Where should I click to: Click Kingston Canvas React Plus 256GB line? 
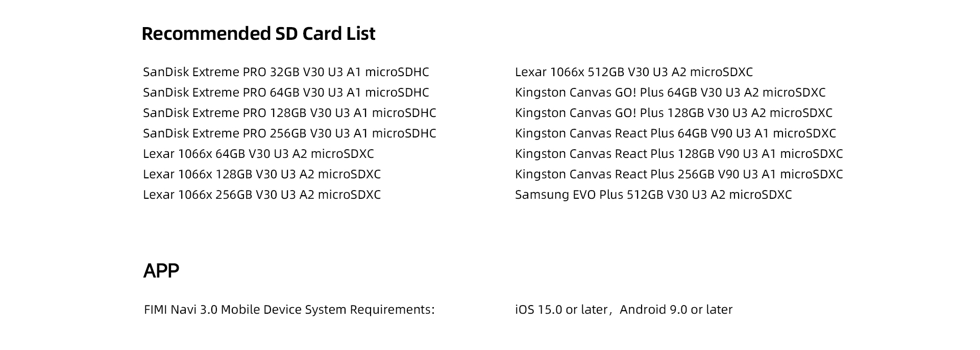(679, 174)
